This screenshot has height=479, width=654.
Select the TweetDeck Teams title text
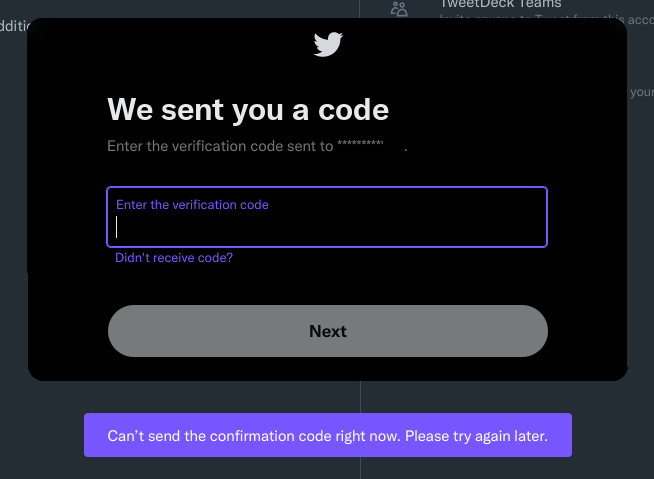click(501, 4)
